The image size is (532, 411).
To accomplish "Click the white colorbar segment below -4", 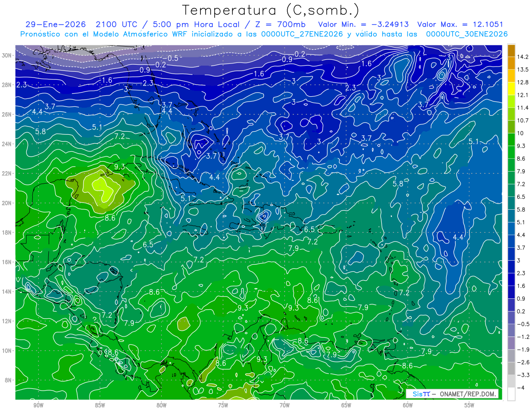I will point(511,394).
